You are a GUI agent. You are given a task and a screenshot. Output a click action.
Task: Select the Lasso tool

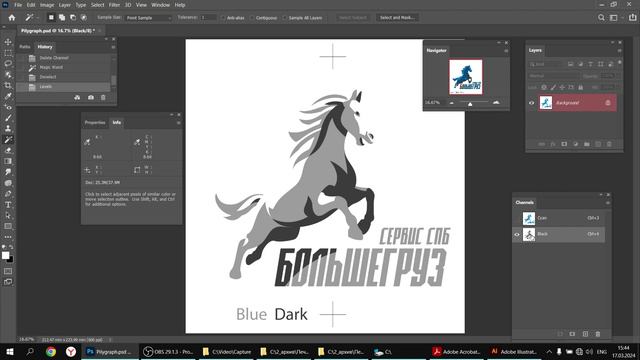point(8,64)
